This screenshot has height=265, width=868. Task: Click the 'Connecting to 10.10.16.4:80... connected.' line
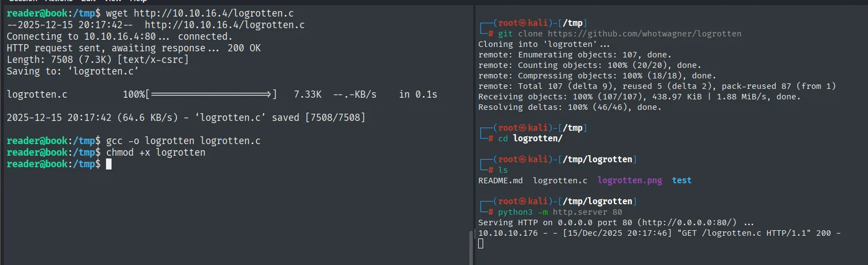[x=120, y=36]
